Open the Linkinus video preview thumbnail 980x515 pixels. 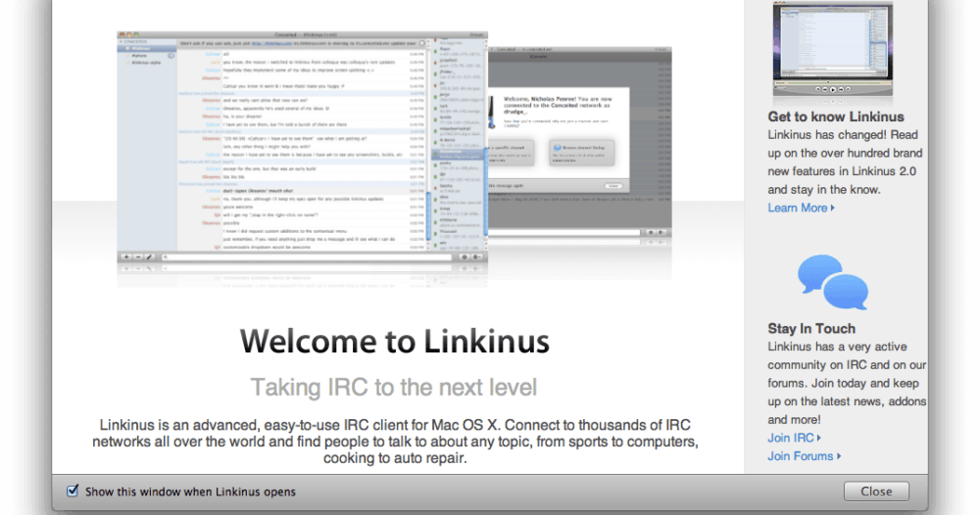832,50
